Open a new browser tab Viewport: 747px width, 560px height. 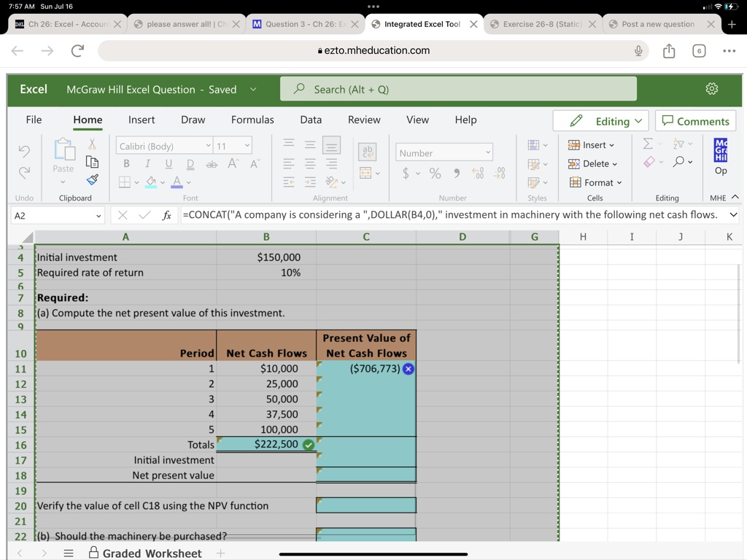point(732,24)
